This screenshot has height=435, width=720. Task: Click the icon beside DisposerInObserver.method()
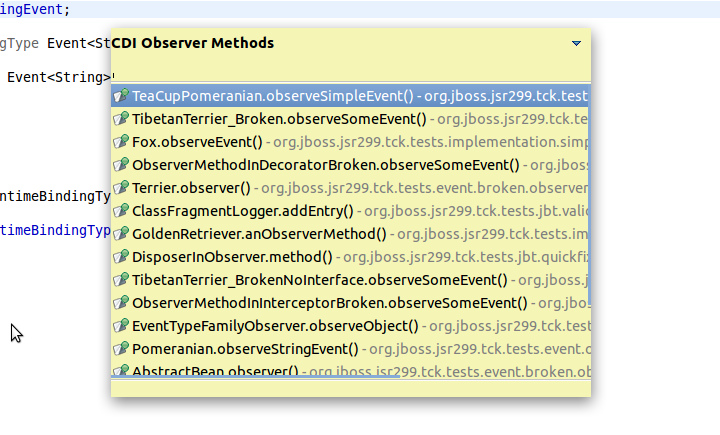click(121, 257)
